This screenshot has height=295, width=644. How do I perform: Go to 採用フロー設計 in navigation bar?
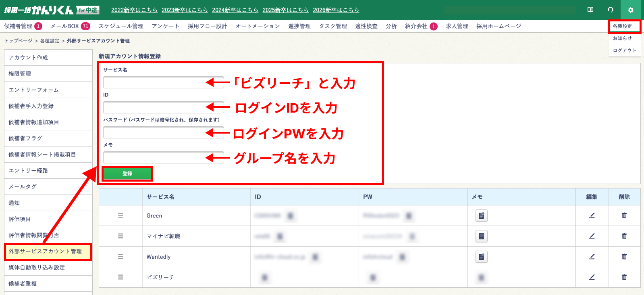click(x=207, y=26)
